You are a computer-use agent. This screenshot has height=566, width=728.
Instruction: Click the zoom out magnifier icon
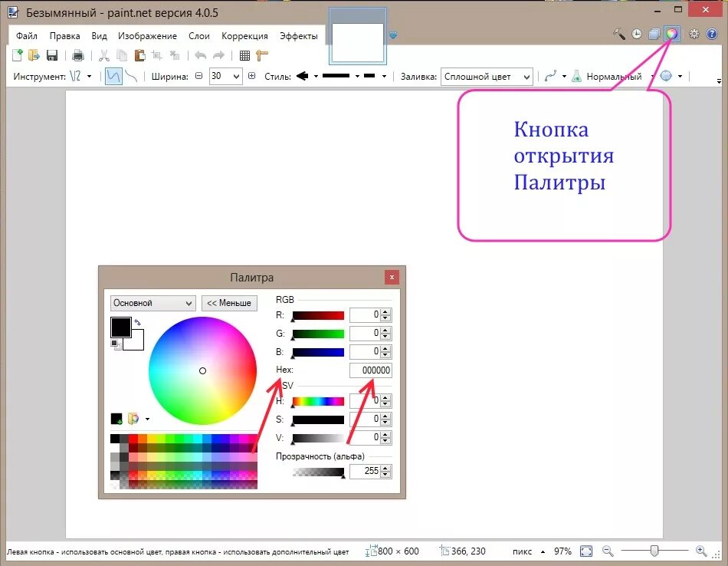pos(607,551)
